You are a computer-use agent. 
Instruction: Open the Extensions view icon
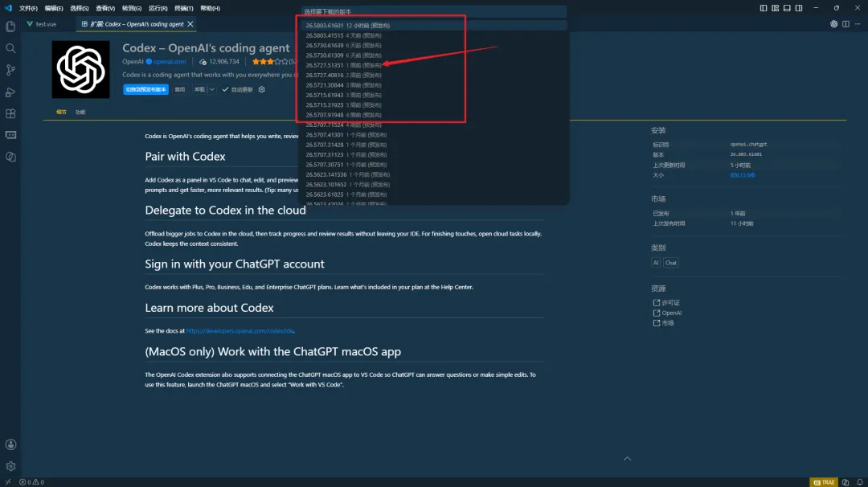tap(10, 113)
